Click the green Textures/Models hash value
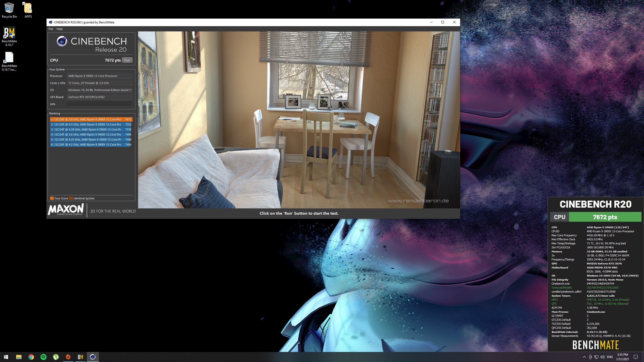This screenshot has width=644, height=362. coord(602,288)
